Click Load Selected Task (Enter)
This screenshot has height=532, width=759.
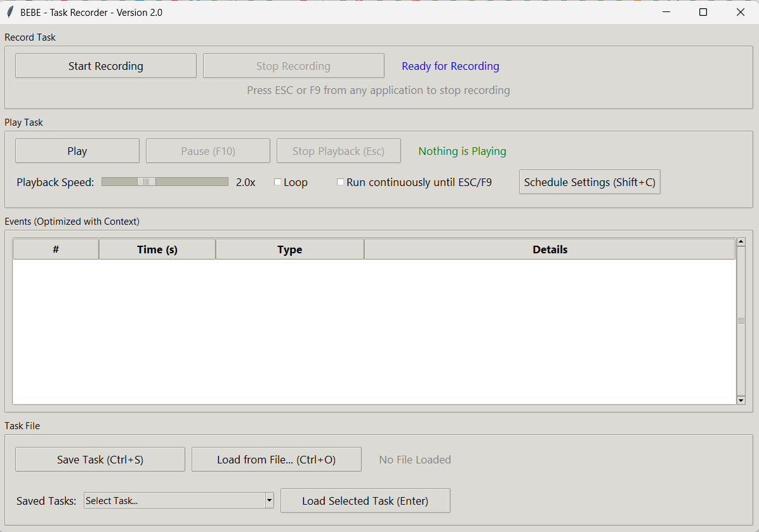pyautogui.click(x=365, y=500)
